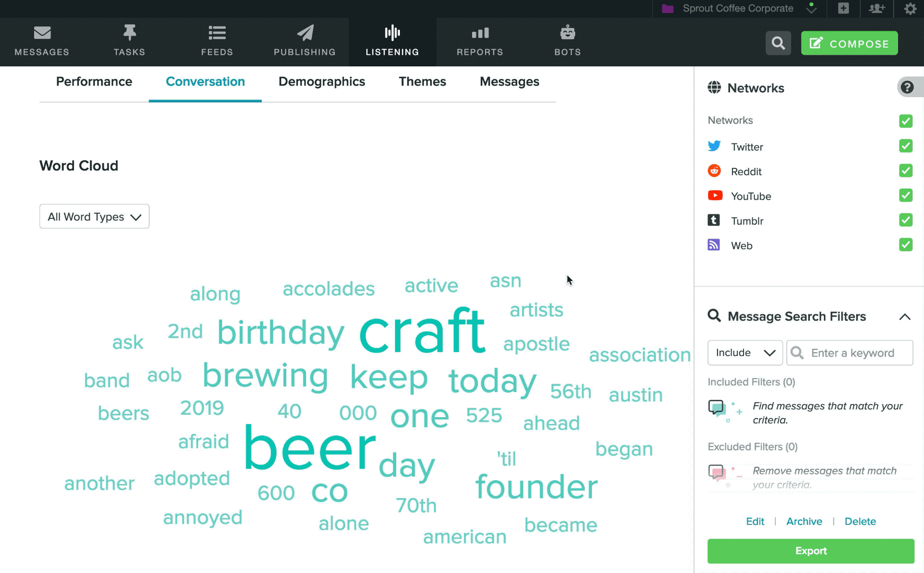Click the Export button
This screenshot has height=573, width=924.
pos(810,551)
